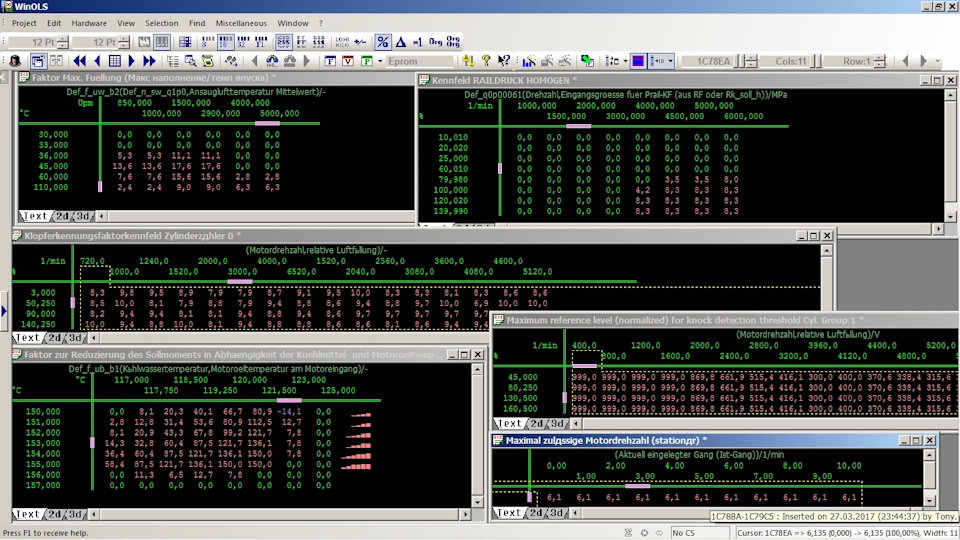Toggle the percent display mode icon
The height and width of the screenshot is (540, 960).
point(382,42)
